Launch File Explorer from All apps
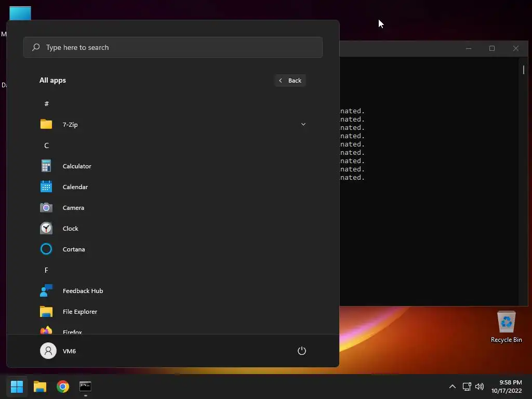Image resolution: width=532 pixels, height=399 pixels. (x=173, y=312)
